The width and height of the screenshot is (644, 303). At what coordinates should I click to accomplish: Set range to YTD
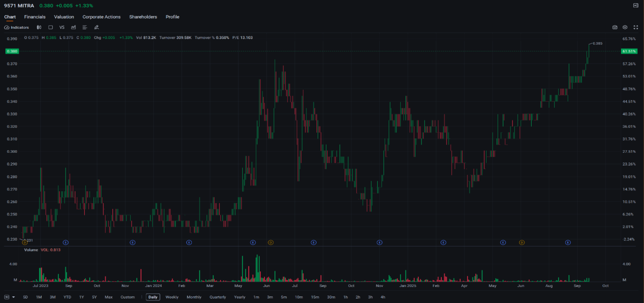coord(67,297)
